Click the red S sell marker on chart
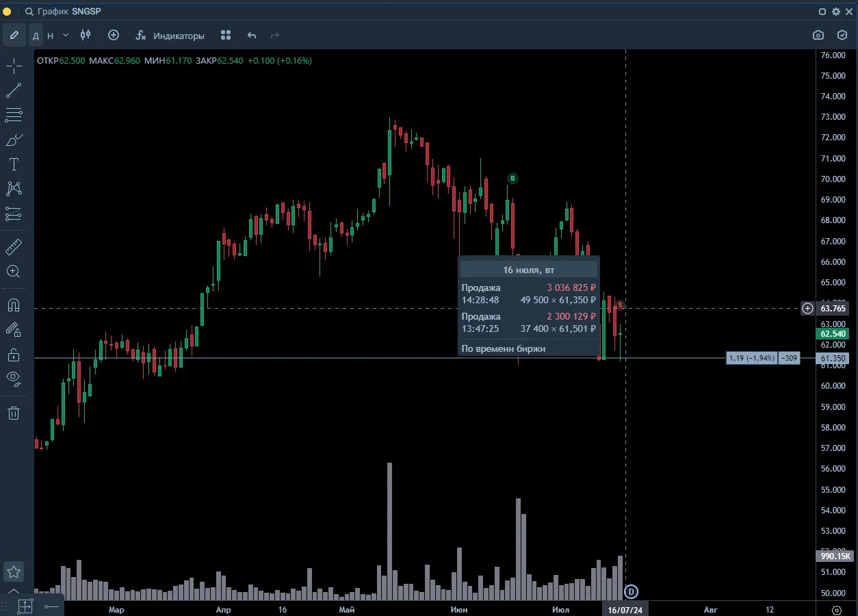 620,305
